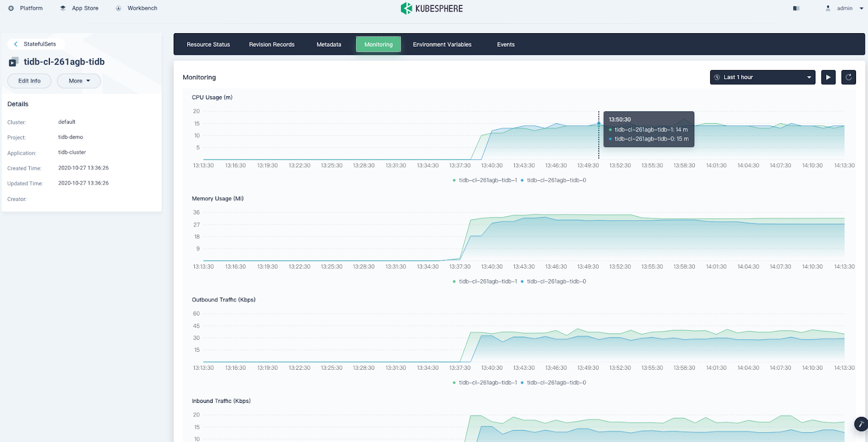Click the back arrow beside StatefulSets
The image size is (868, 442).
click(16, 44)
